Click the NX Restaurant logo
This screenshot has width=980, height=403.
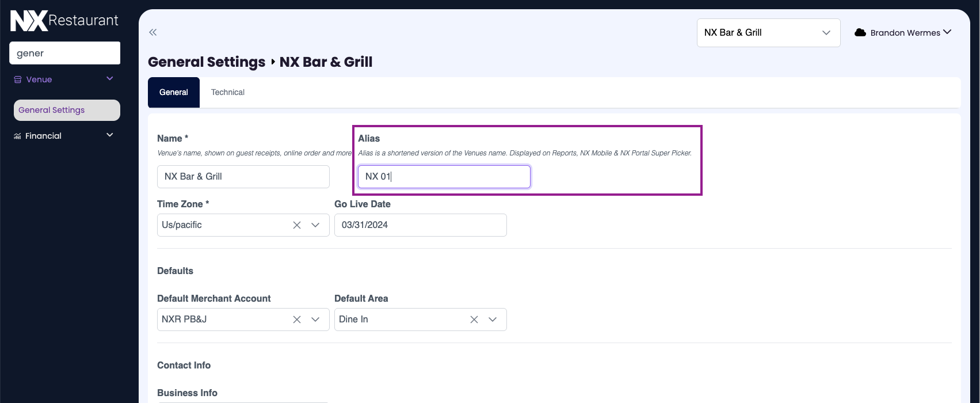[64, 21]
